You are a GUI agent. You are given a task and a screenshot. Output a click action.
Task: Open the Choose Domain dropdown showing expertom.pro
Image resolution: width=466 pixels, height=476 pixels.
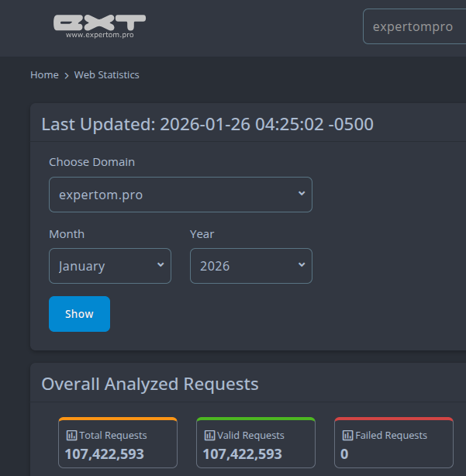point(181,195)
